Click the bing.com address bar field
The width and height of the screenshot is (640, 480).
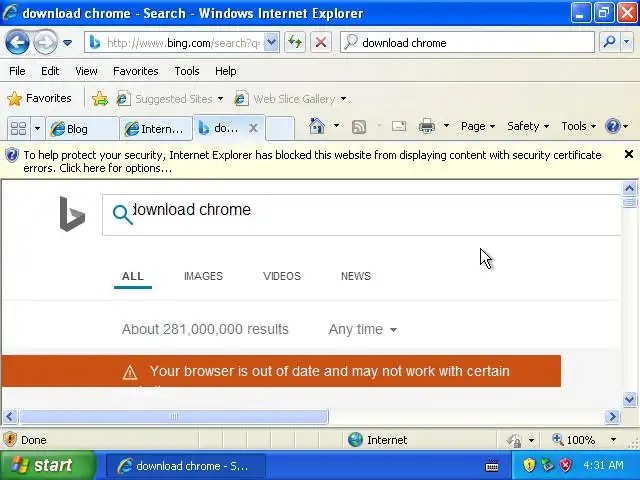pos(174,42)
